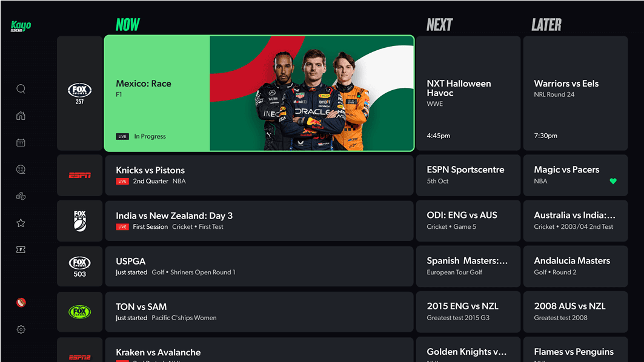Go to Home via sidebar icon
Screen dimensions: 644x362
[21, 116]
